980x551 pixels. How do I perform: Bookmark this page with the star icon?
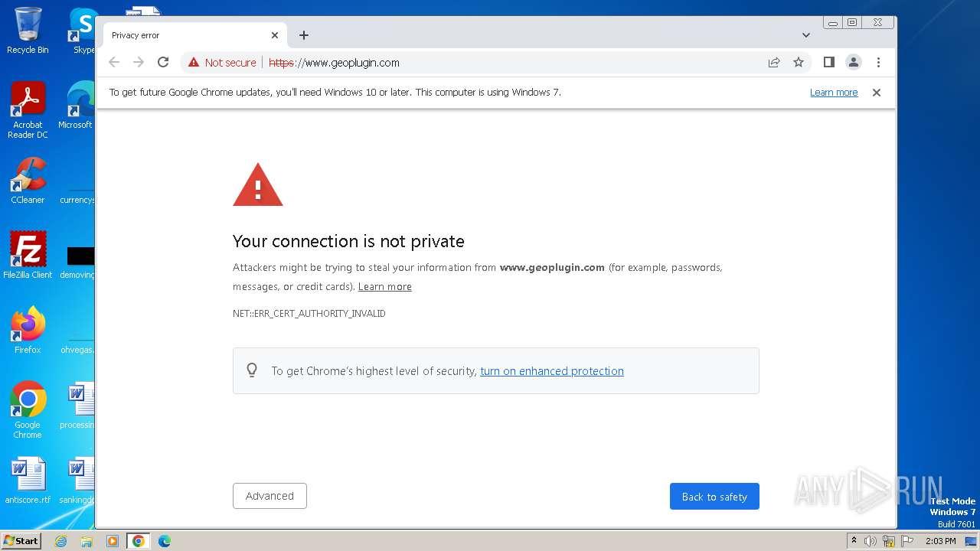[x=799, y=63]
